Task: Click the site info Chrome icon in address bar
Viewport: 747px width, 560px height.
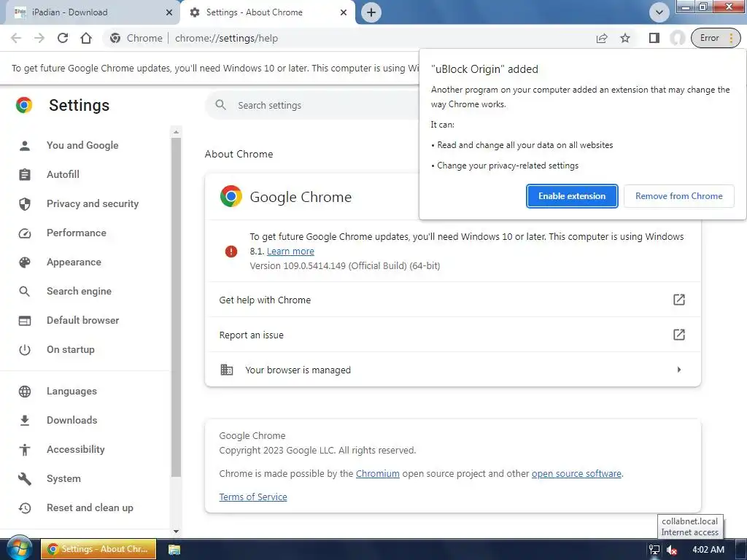Action: pos(115,38)
